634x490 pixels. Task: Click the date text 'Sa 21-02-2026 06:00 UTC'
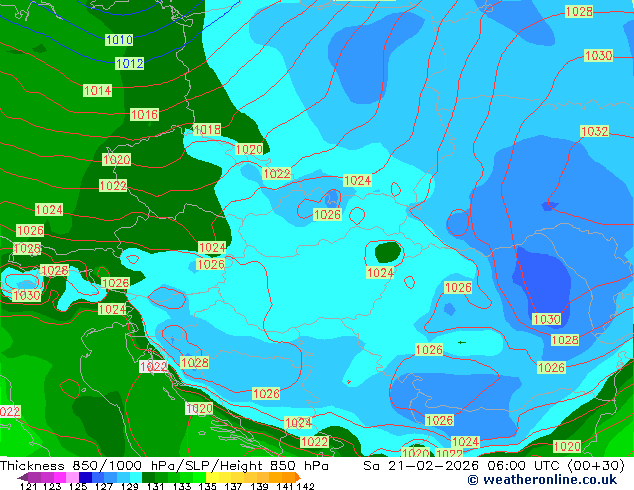tap(461, 465)
